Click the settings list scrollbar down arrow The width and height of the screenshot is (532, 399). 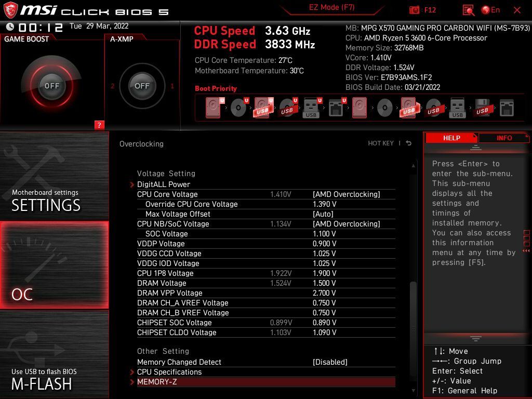(x=413, y=391)
